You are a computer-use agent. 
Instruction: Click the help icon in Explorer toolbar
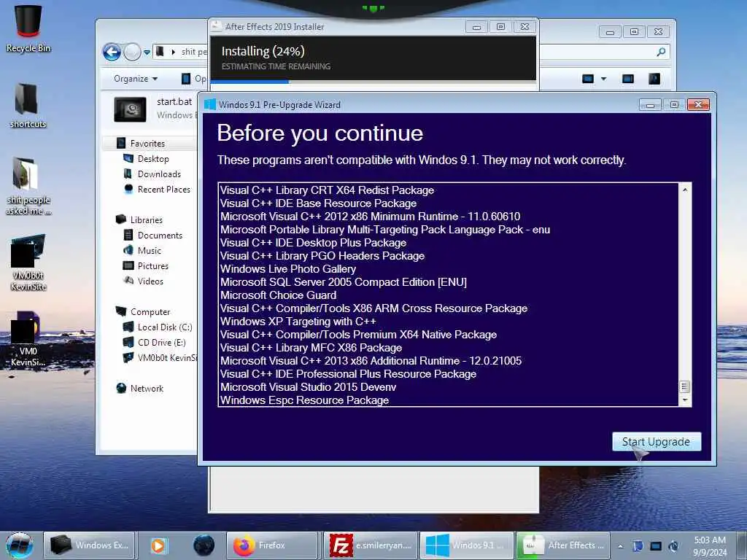[654, 79]
